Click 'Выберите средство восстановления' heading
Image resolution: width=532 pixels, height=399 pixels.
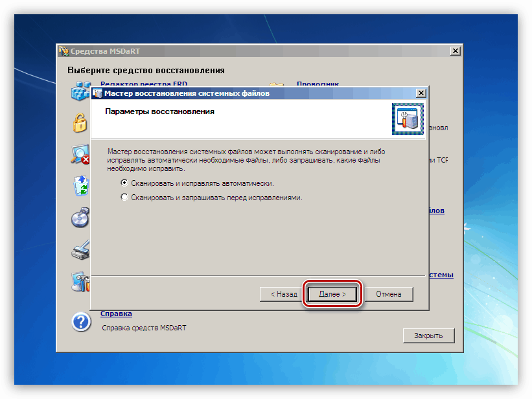pyautogui.click(x=146, y=70)
